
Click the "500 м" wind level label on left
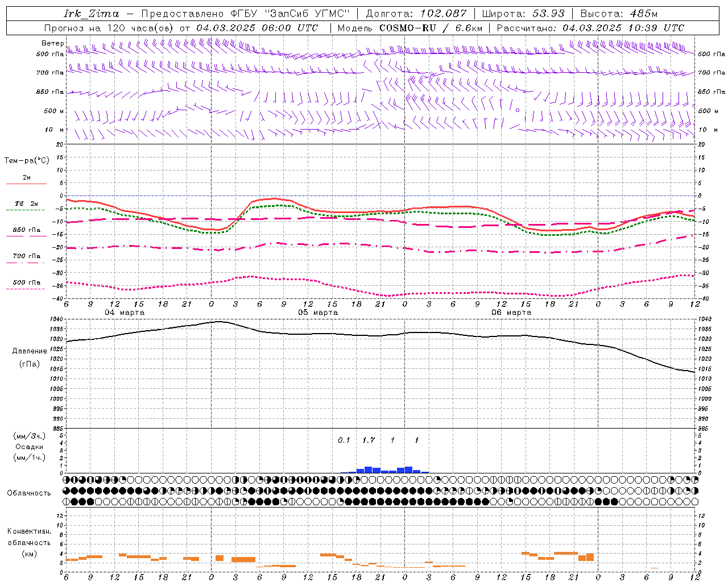coord(54,111)
